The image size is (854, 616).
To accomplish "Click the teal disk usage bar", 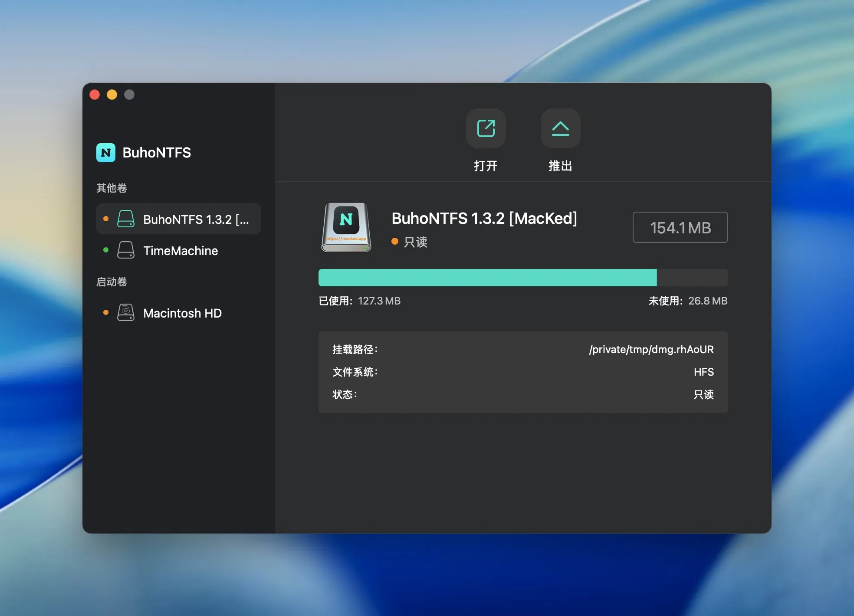I will point(487,278).
